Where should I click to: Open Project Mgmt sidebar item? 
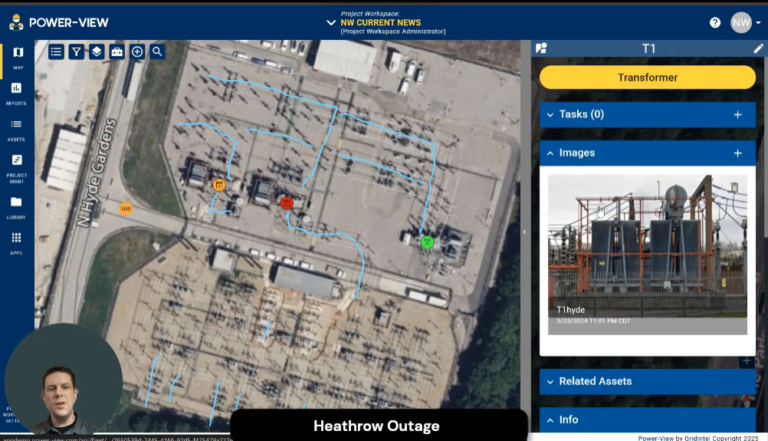(17, 166)
